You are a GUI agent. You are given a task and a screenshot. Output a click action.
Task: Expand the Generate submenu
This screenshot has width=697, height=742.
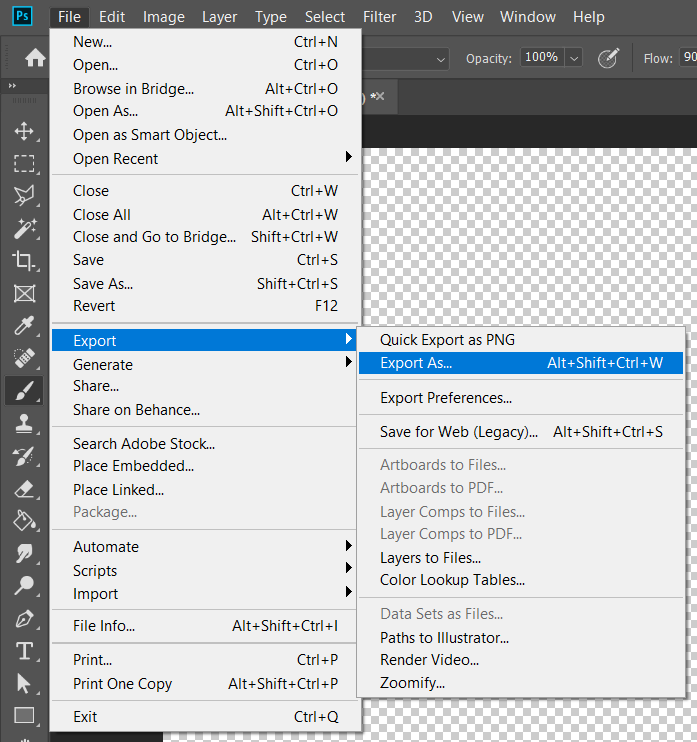pyautogui.click(x=204, y=364)
